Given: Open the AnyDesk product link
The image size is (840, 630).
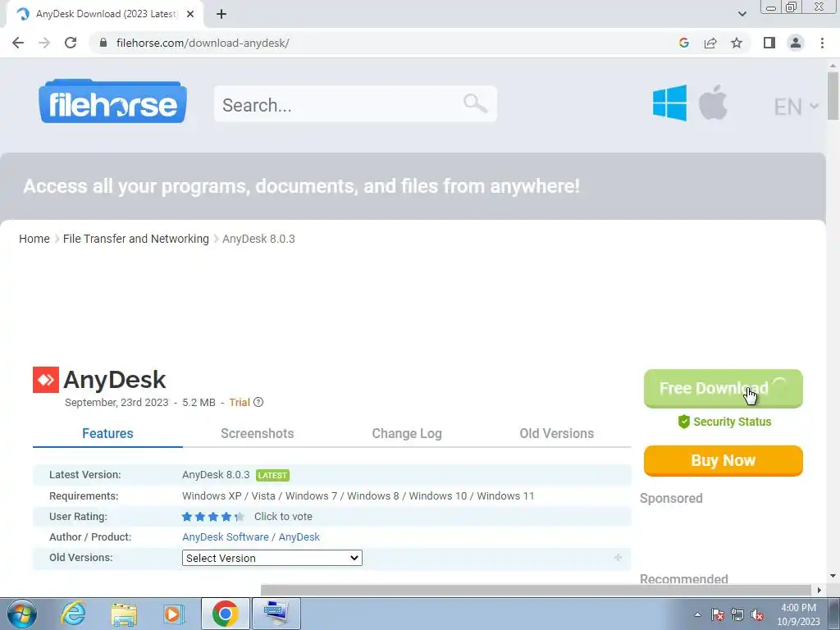Looking at the screenshot, I should click(x=299, y=536).
